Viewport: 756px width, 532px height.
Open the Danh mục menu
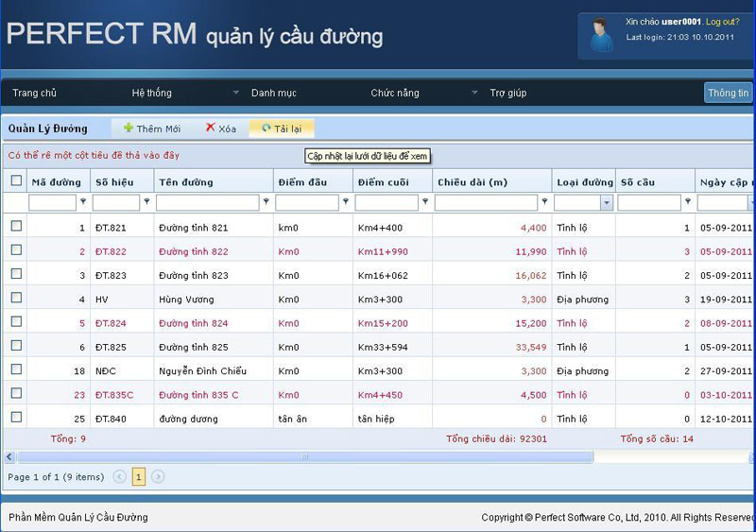pos(274,93)
